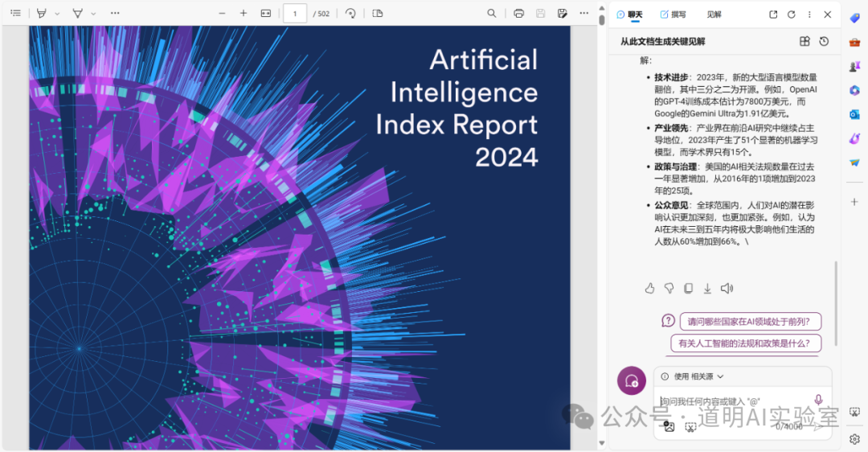Click the page number input field
Viewport: 868px width, 452px height.
point(295,13)
